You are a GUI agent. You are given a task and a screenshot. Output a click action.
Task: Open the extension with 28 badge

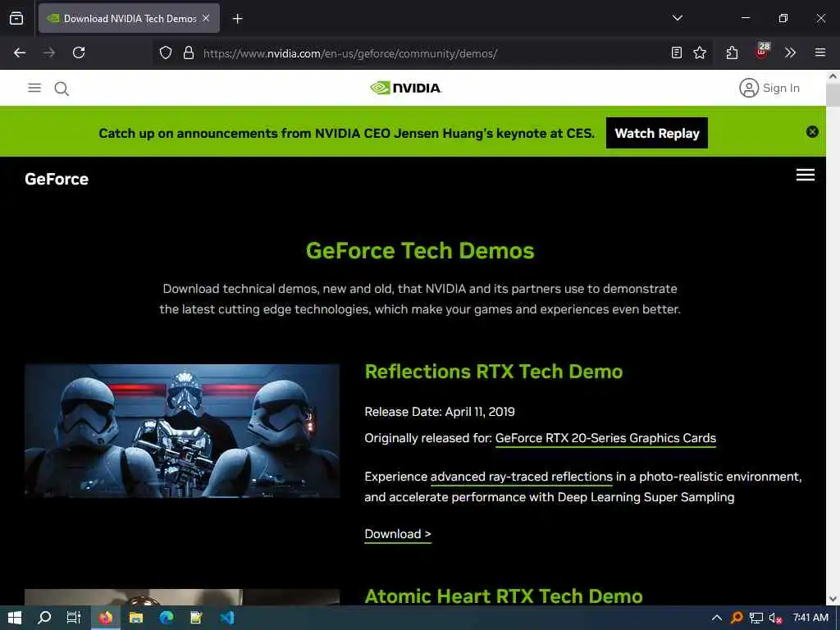[x=762, y=52]
